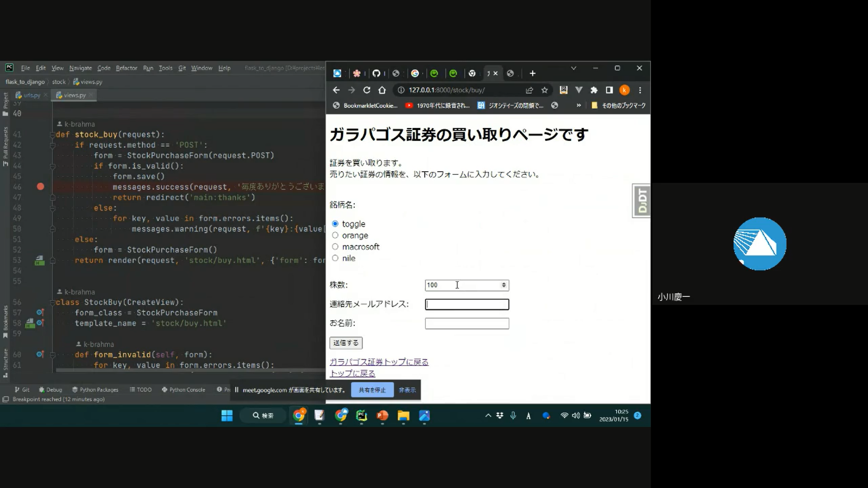Expand hidden bookmarks with the » chevron

(578, 105)
